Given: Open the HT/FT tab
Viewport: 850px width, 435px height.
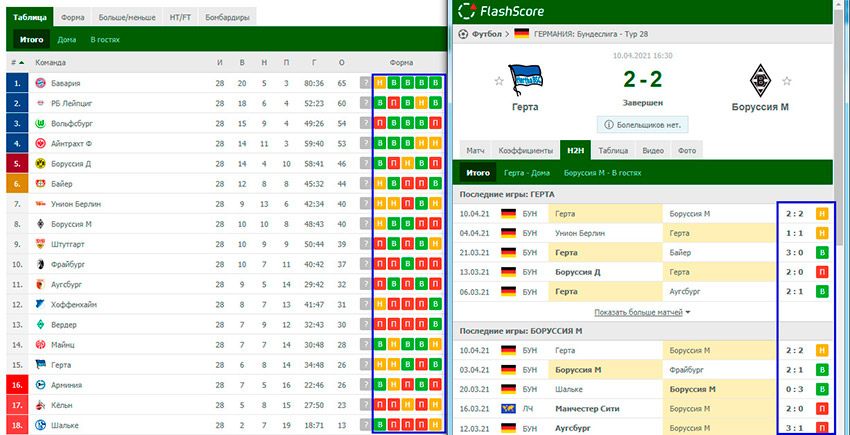Looking at the screenshot, I should [x=181, y=17].
